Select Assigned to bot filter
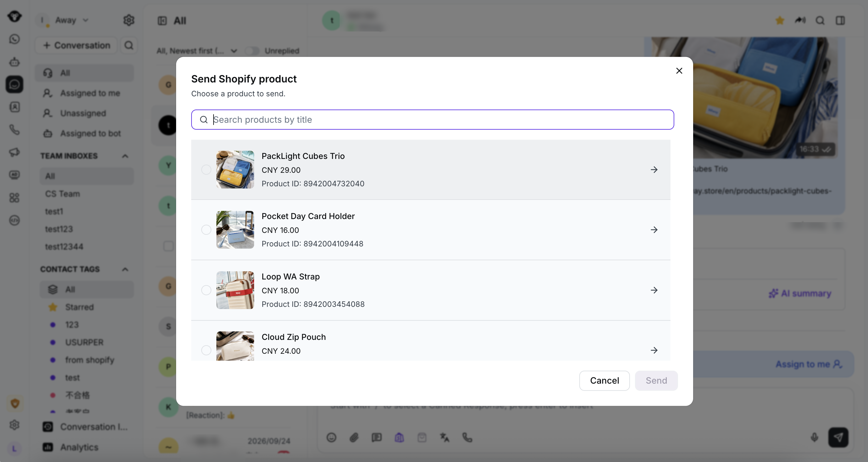This screenshot has height=462, width=868. point(85,133)
